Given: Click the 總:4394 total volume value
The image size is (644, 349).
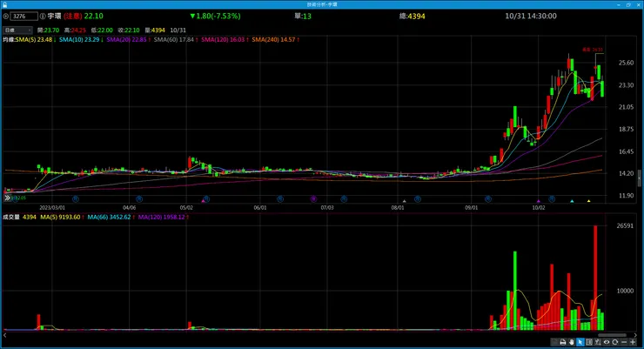Looking at the screenshot, I should point(412,17).
